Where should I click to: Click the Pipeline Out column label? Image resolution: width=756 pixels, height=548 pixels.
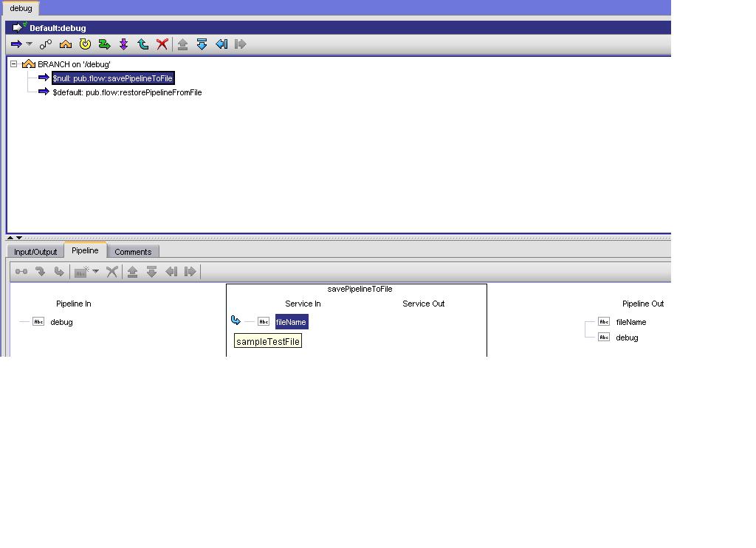643,304
